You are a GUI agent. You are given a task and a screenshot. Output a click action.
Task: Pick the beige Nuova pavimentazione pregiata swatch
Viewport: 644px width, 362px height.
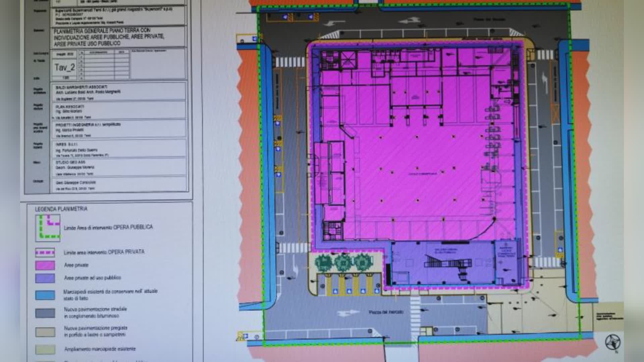[45, 332]
